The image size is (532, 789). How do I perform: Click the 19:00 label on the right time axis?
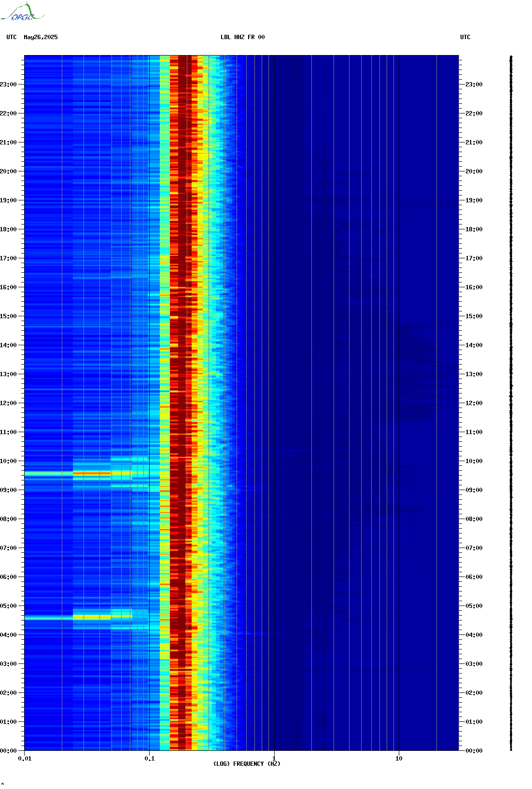point(474,200)
